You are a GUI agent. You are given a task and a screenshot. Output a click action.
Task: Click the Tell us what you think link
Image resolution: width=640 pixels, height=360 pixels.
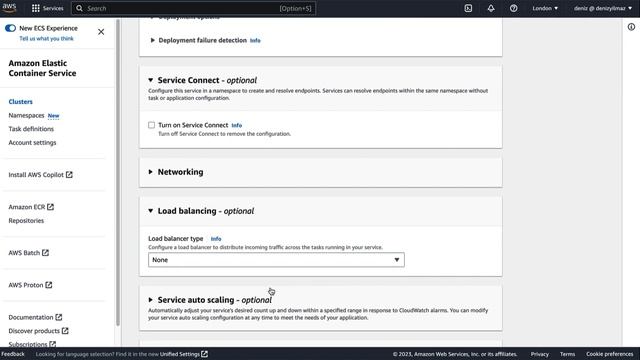pyautogui.click(x=47, y=38)
